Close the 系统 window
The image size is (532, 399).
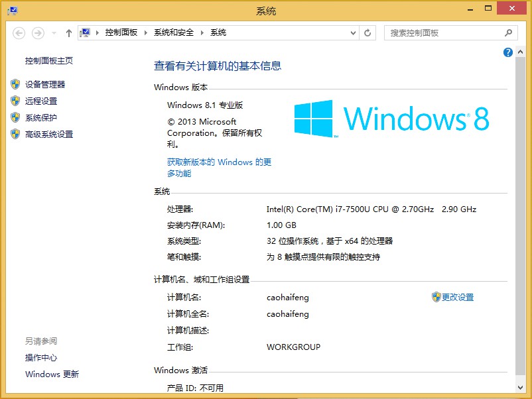click(511, 9)
